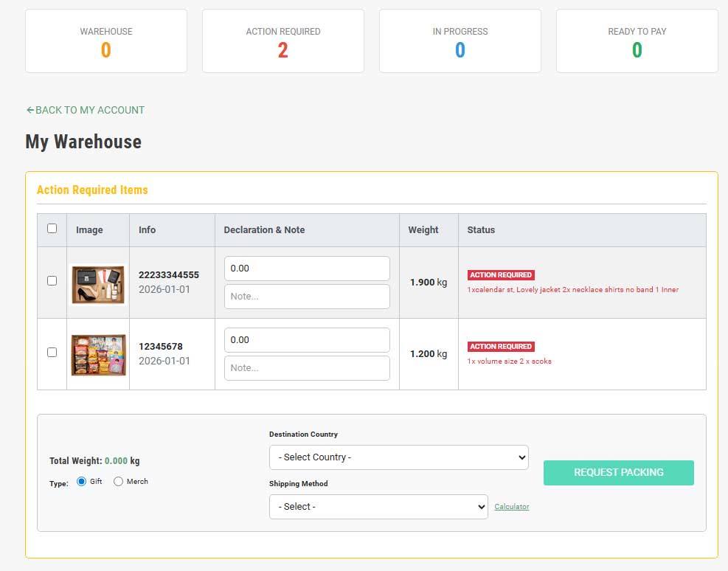Image resolution: width=728 pixels, height=571 pixels.
Task: Click the 1.200 kg weight value
Action: 429,354
